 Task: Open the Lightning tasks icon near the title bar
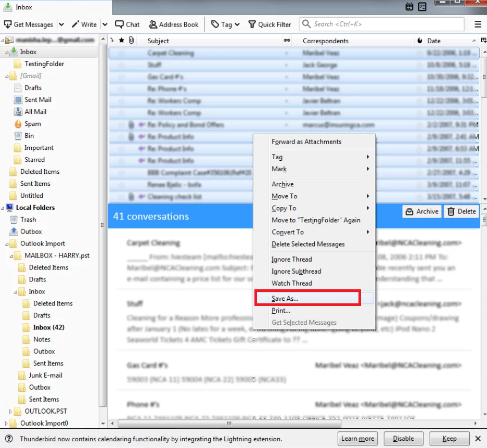click(421, 7)
